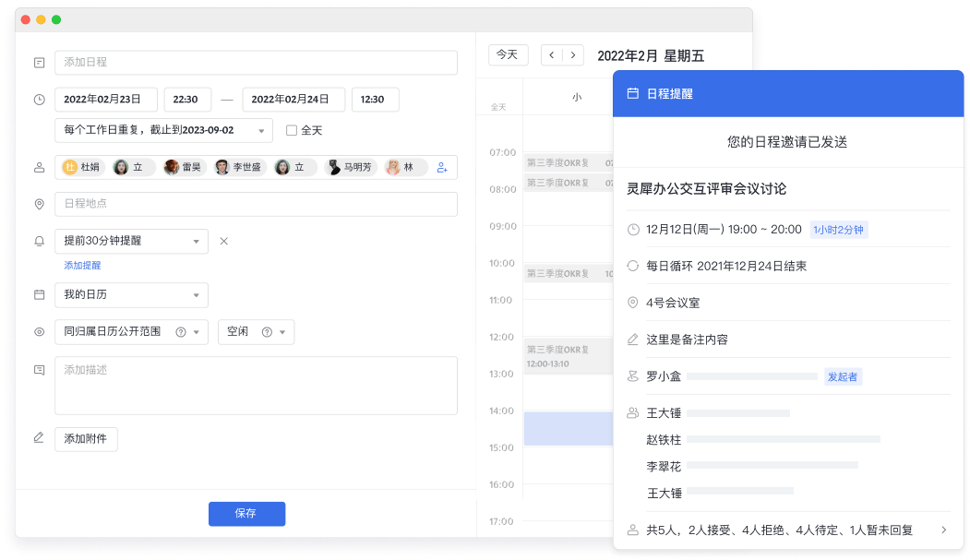Click the 添加提醒 link
Viewport: 970px width, 560px height.
tap(82, 266)
